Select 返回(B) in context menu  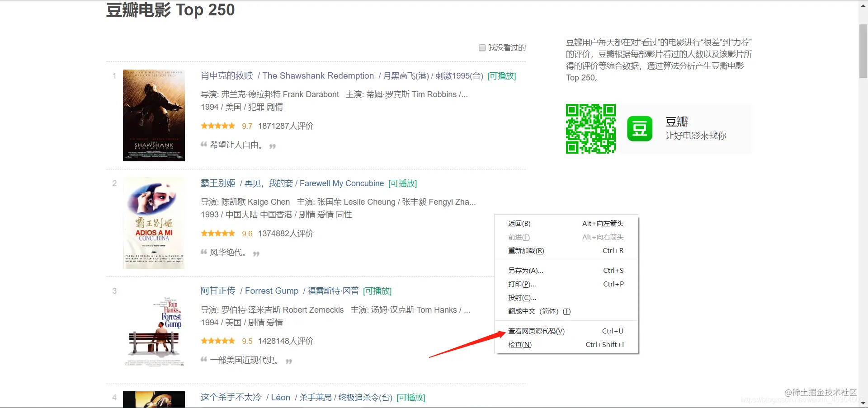click(x=566, y=224)
